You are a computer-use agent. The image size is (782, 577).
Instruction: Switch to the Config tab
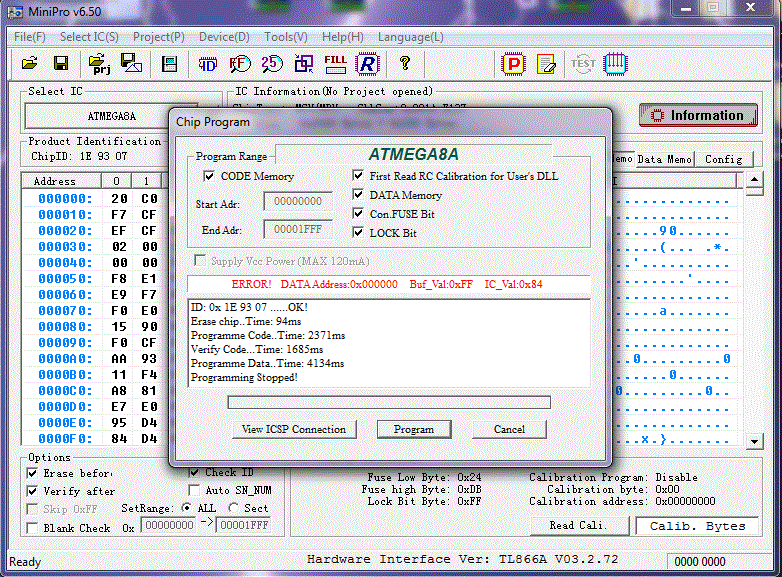[723, 159]
